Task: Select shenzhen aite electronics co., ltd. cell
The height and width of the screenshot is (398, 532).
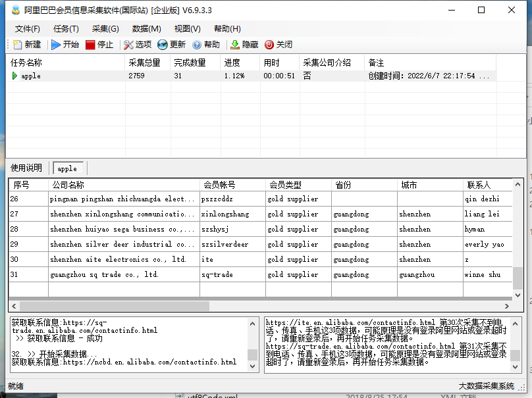Action: click(x=124, y=259)
